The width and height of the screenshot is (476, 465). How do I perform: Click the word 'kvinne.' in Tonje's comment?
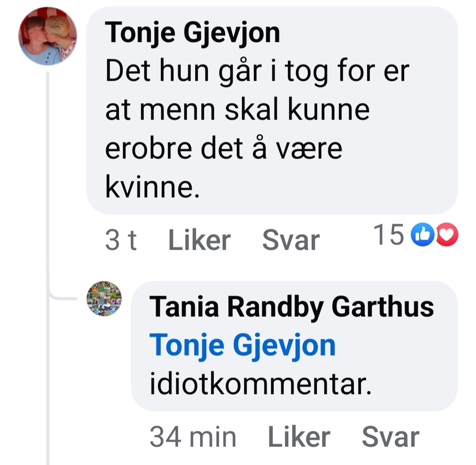tap(149, 187)
